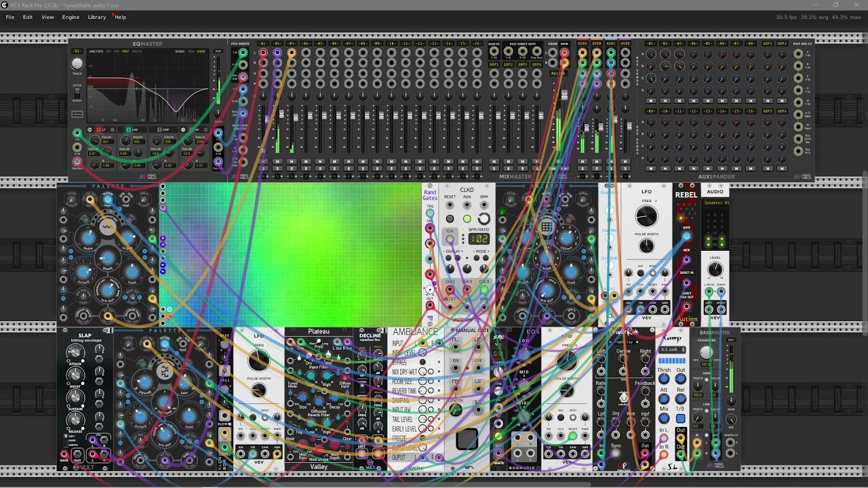Click CLKD BPM knob
Image resolution: width=868 pixels, height=488 pixels.
click(x=484, y=218)
